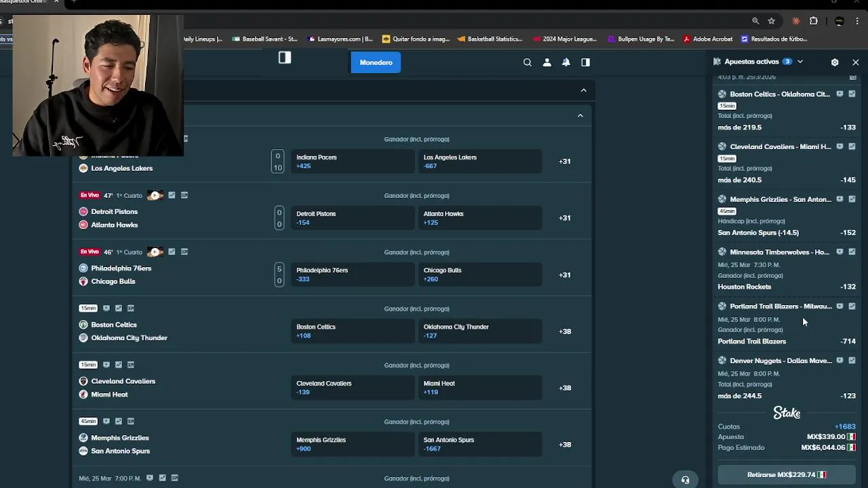Image resolution: width=868 pixels, height=488 pixels.
Task: Collapse the upper section chevron
Action: click(583, 90)
